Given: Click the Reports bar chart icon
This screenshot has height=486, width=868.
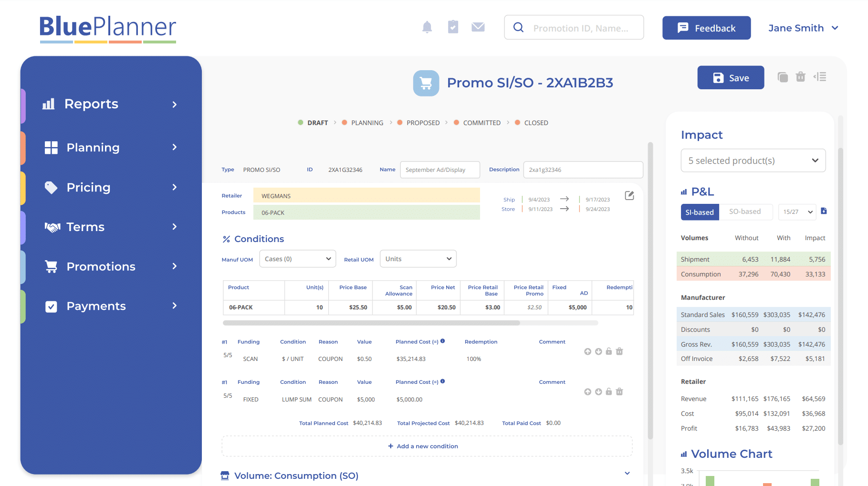Looking at the screenshot, I should 49,104.
